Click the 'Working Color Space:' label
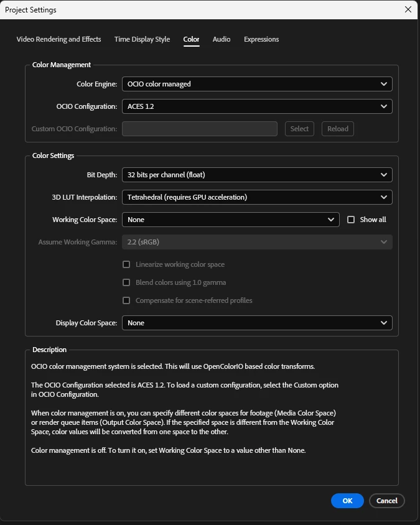 [85, 220]
